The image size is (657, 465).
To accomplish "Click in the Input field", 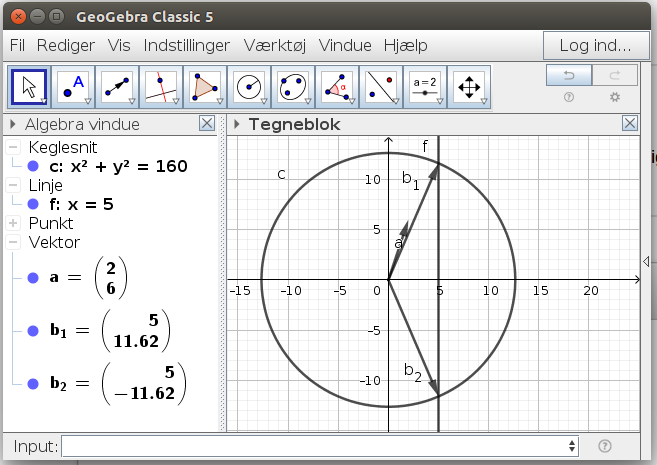I will (x=320, y=446).
